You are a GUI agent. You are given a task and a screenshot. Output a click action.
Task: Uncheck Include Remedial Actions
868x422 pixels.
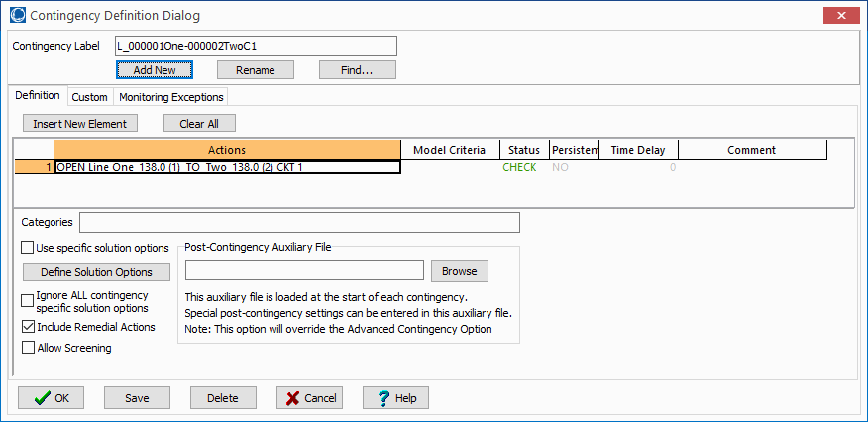point(28,327)
